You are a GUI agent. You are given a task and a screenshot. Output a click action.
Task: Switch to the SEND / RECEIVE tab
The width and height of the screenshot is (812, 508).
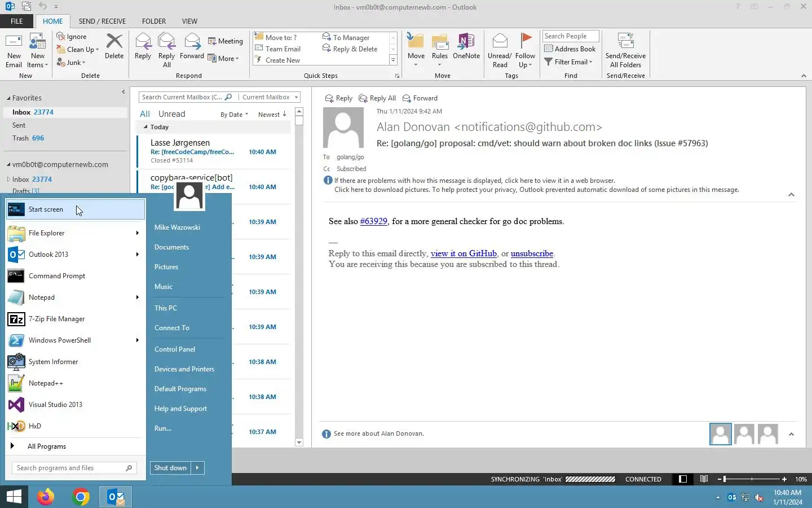coord(102,21)
